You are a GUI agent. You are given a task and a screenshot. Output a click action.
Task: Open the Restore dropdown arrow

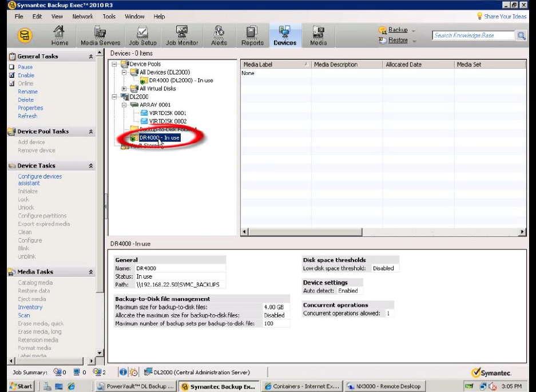pyautogui.click(x=414, y=41)
